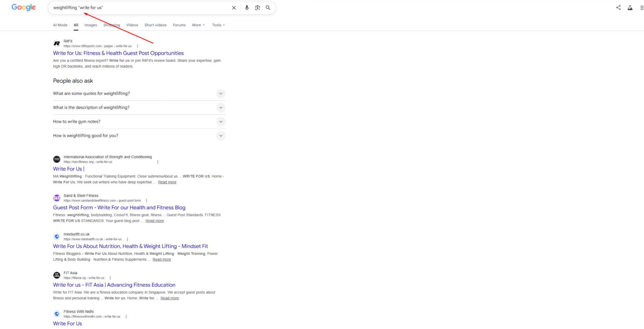This screenshot has height=329, width=644.
Task: Expand "How is weightlifting good for you?"
Action: [x=139, y=136]
